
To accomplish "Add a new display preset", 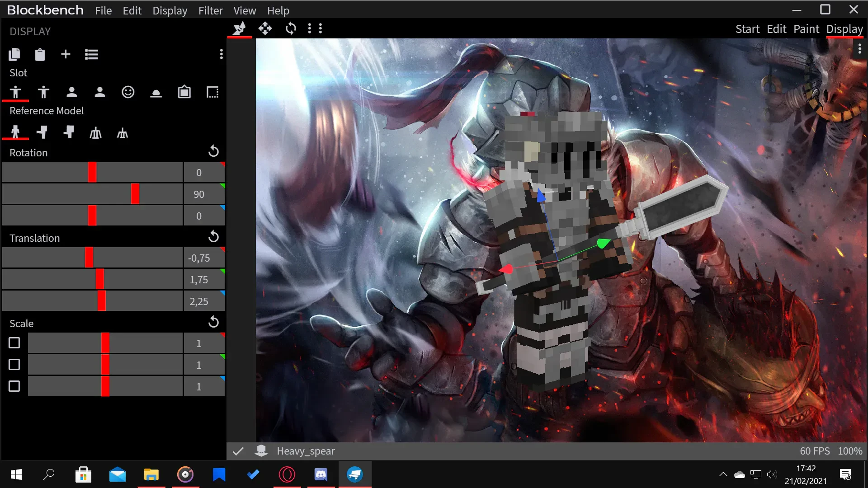I will [66, 54].
